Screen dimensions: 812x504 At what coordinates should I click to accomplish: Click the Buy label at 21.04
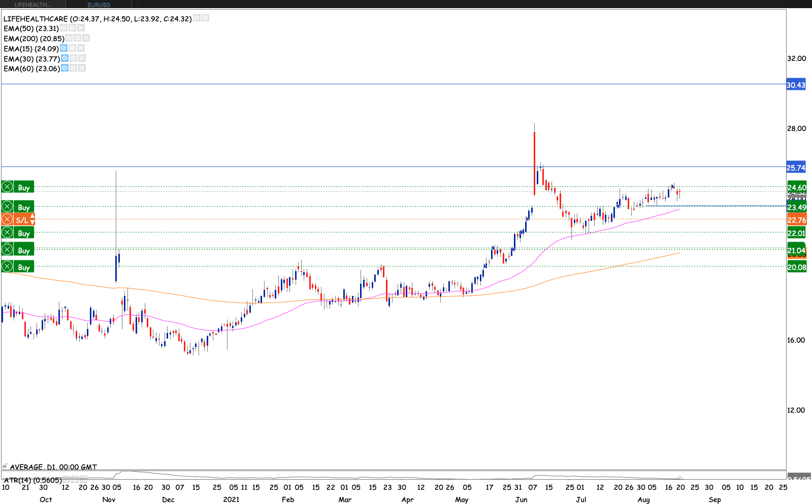tap(24, 250)
